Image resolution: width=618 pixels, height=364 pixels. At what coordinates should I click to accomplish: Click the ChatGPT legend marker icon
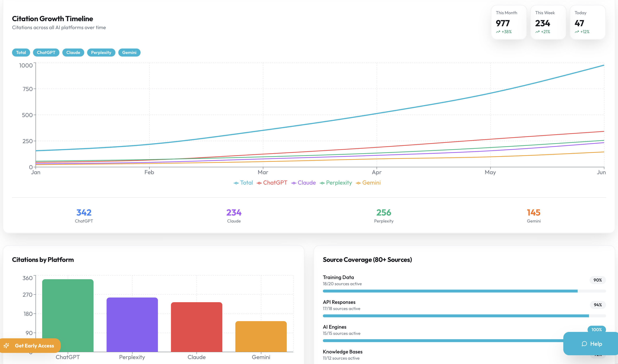[259, 183]
